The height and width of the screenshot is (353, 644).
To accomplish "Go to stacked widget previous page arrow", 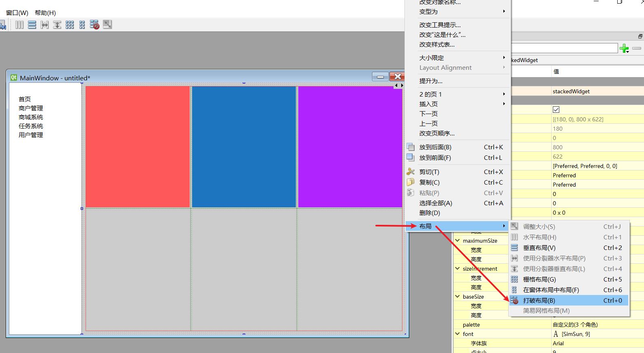I will (x=396, y=85).
